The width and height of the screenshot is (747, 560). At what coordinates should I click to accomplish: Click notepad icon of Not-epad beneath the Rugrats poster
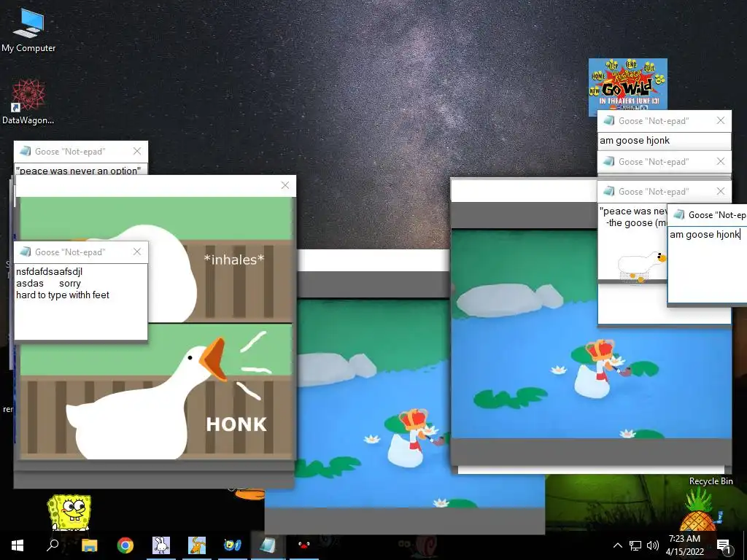pyautogui.click(x=609, y=121)
